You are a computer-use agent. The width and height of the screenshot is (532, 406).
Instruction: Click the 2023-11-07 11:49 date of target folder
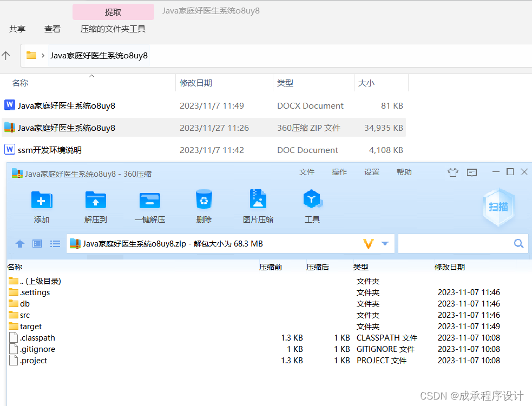click(469, 327)
